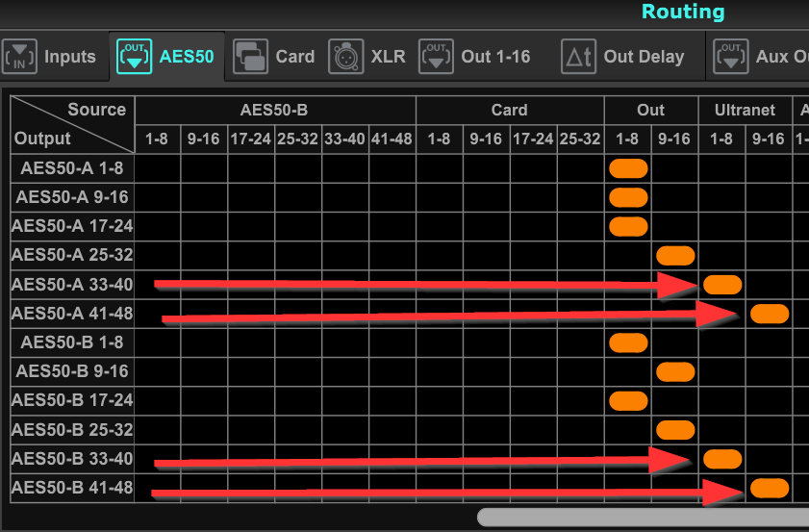Toggle AES50-A 33-40 Ultranet 1-8 assignment
Screen dimensions: 809x532
(722, 285)
